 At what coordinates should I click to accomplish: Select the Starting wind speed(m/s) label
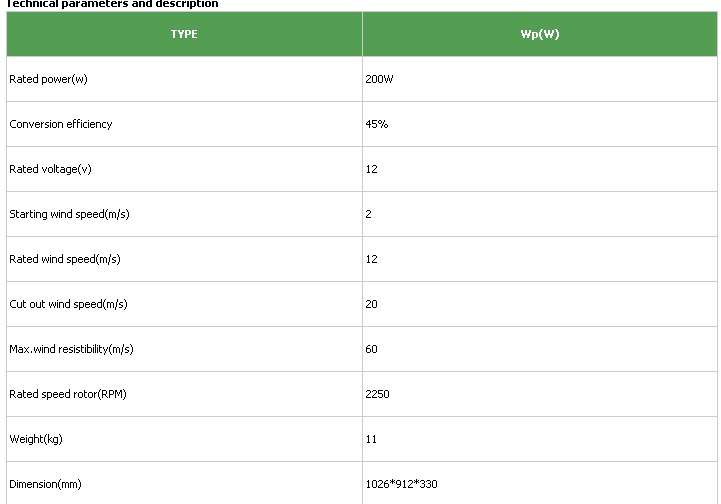69,214
